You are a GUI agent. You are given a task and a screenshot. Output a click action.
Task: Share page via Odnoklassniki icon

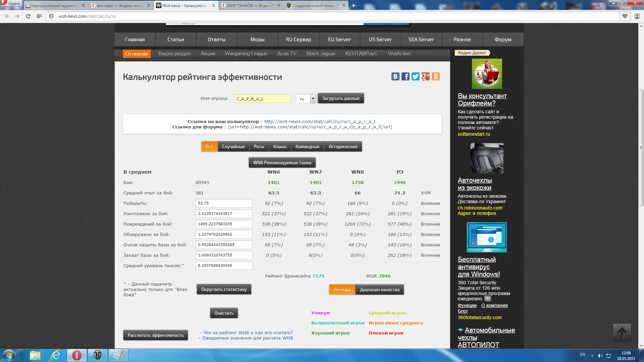coord(435,77)
